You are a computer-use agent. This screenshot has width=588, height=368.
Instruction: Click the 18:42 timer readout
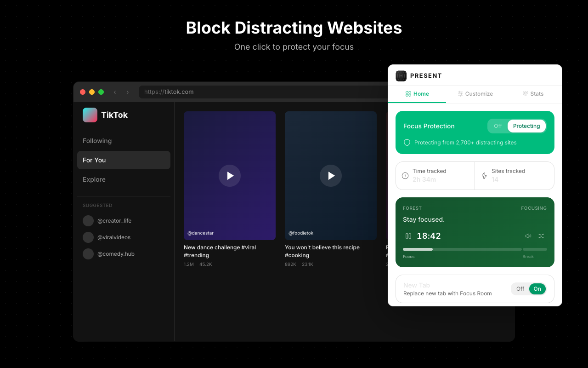tap(429, 236)
